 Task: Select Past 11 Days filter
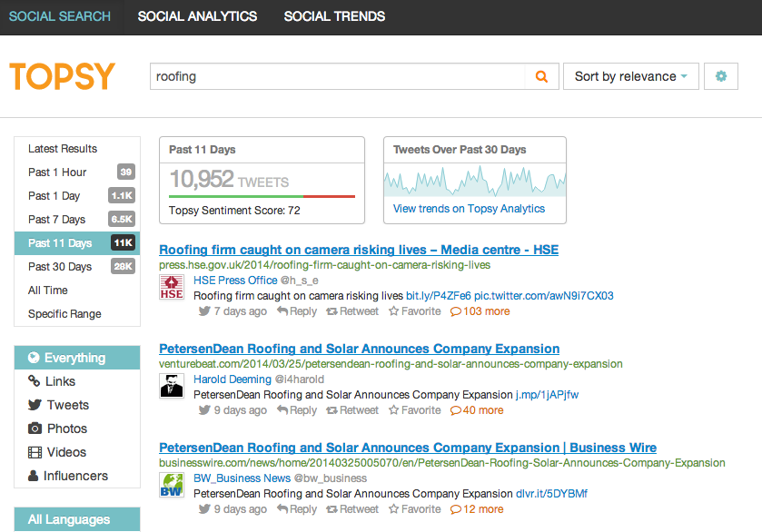click(77, 243)
